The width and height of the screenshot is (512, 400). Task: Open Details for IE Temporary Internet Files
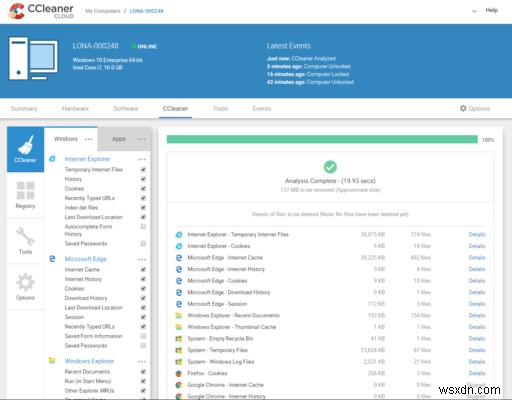tap(477, 234)
